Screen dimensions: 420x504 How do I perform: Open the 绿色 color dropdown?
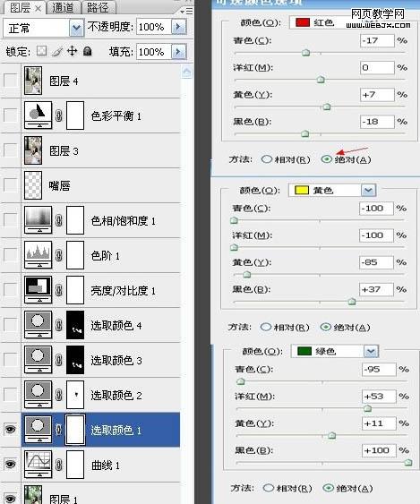pyautogui.click(x=371, y=351)
